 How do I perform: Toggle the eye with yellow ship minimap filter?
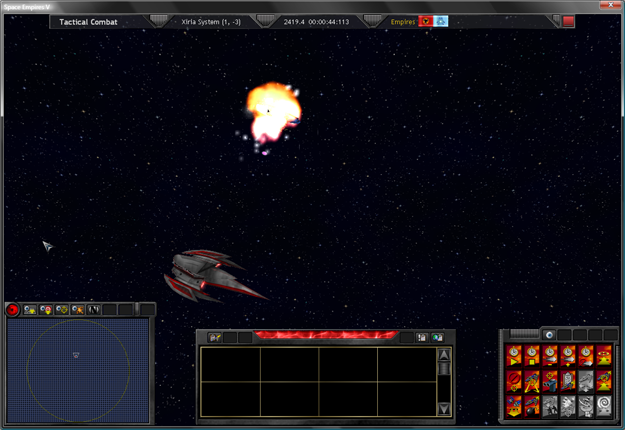point(29,310)
